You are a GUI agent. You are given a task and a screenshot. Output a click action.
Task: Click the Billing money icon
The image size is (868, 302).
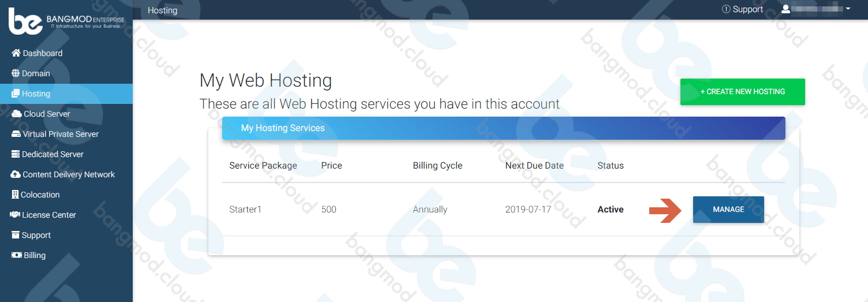[x=17, y=255]
